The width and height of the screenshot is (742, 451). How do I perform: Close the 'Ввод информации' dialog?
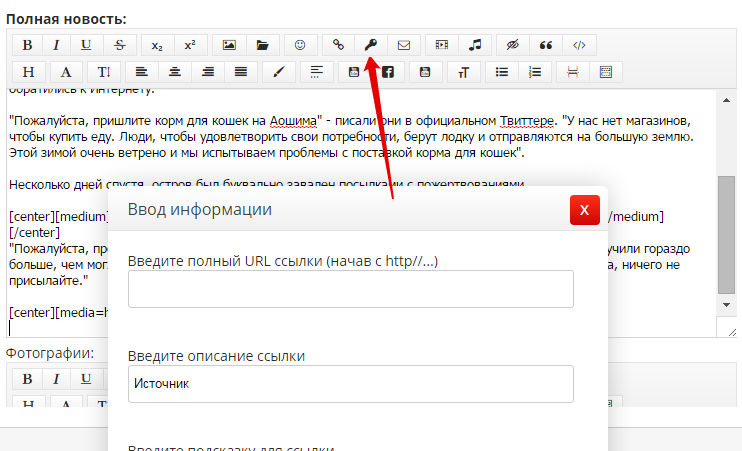tap(584, 211)
